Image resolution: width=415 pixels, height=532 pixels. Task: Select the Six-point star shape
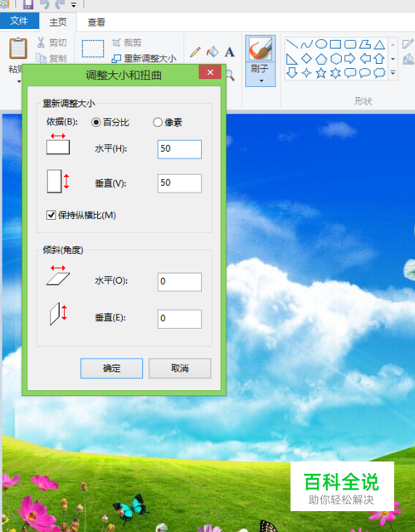[335, 72]
